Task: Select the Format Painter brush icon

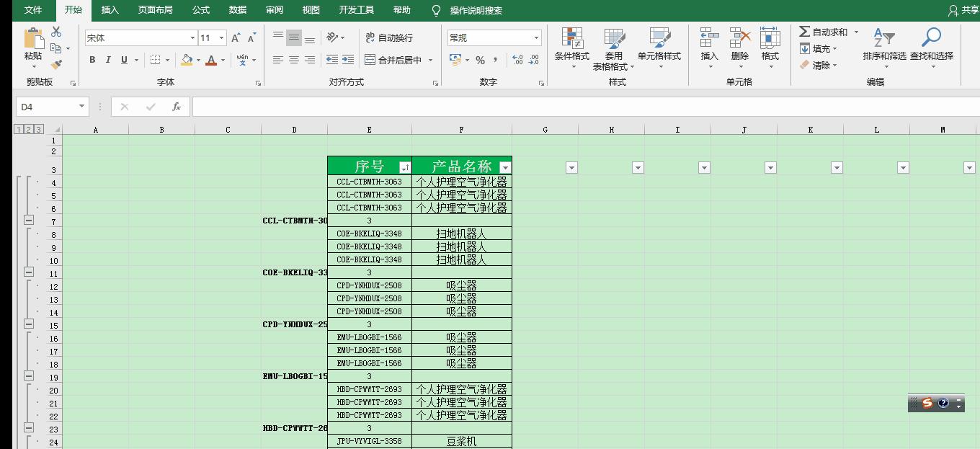Action: pos(56,65)
